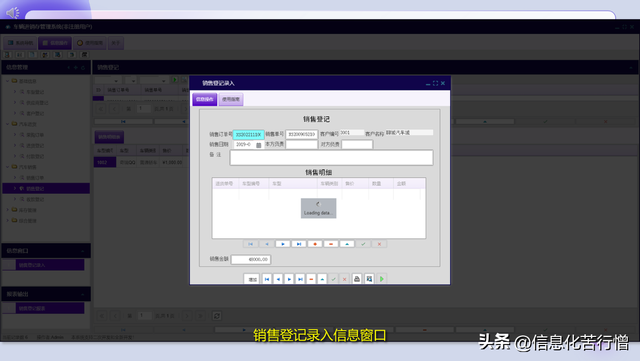Switch to 信息操作 tab in the dialog
Viewport: 640px width, 361px height.
tap(205, 99)
